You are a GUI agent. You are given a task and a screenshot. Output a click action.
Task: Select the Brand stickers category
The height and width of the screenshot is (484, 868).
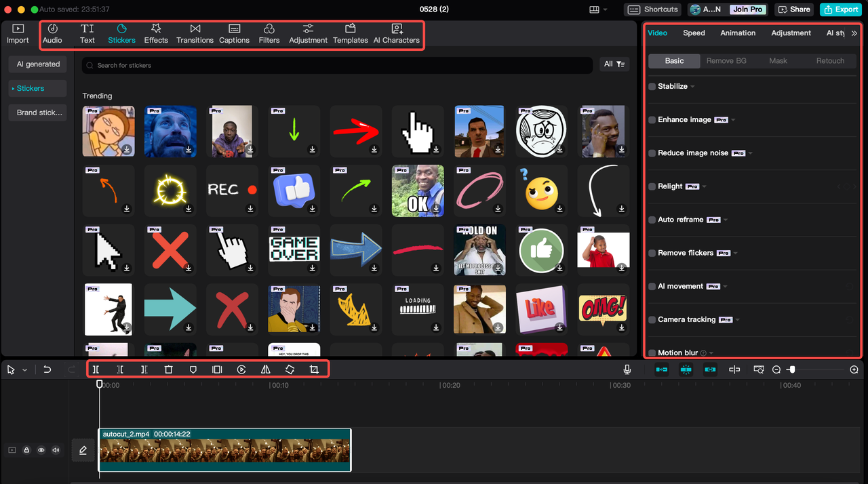click(x=38, y=113)
